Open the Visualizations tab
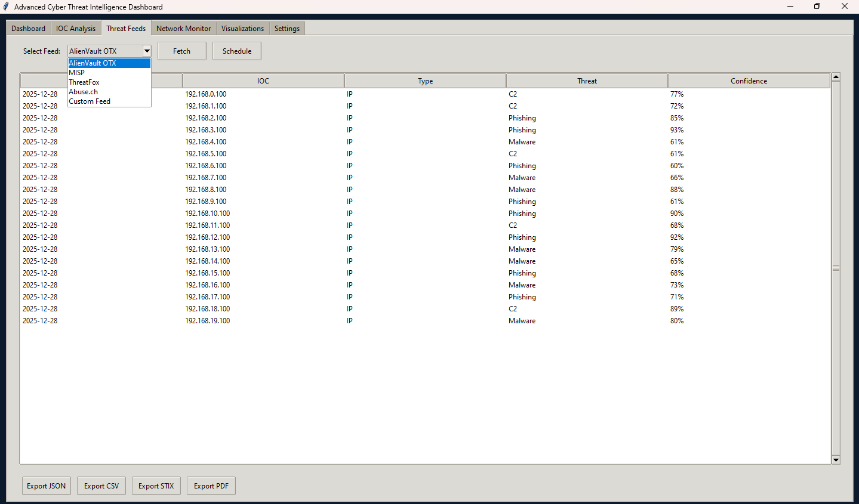The image size is (859, 504). (242, 29)
